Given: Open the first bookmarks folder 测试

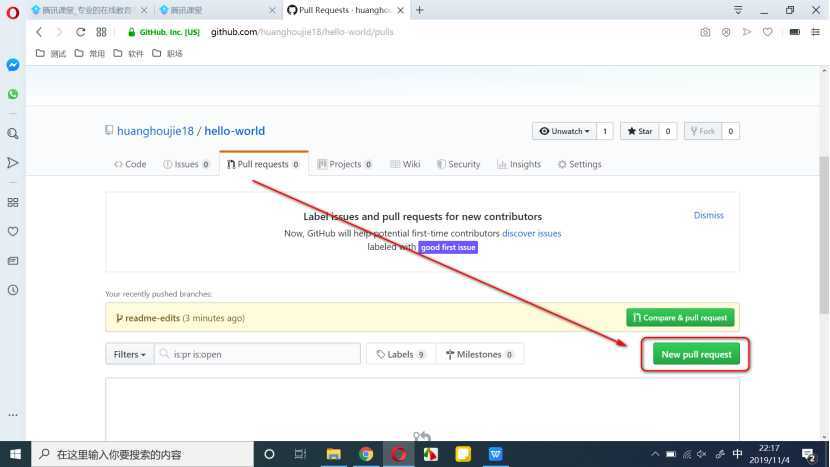Looking at the screenshot, I should coord(51,53).
